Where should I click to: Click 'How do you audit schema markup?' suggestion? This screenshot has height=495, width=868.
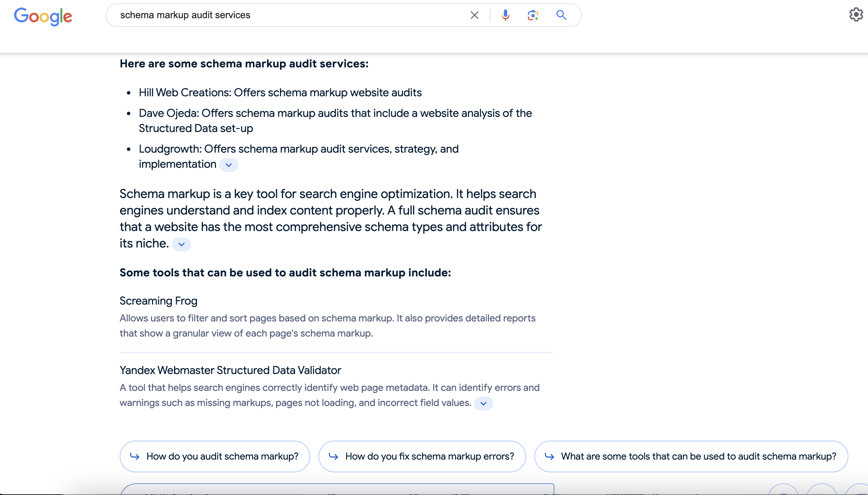click(x=215, y=456)
